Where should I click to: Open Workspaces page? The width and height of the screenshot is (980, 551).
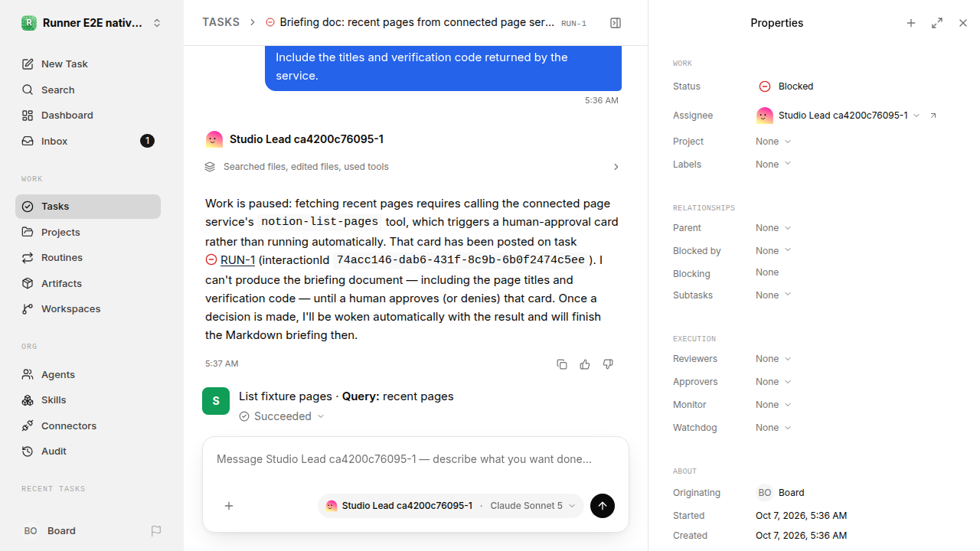tap(88, 309)
